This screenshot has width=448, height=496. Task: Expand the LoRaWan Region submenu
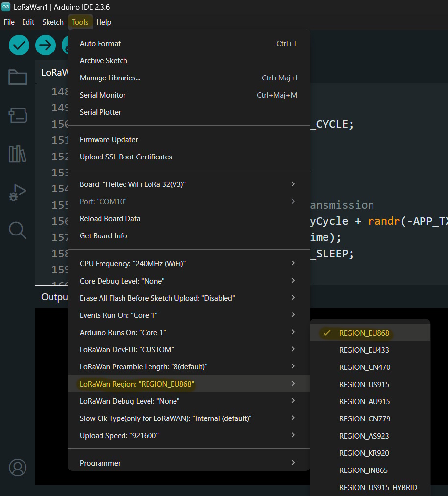(189, 384)
